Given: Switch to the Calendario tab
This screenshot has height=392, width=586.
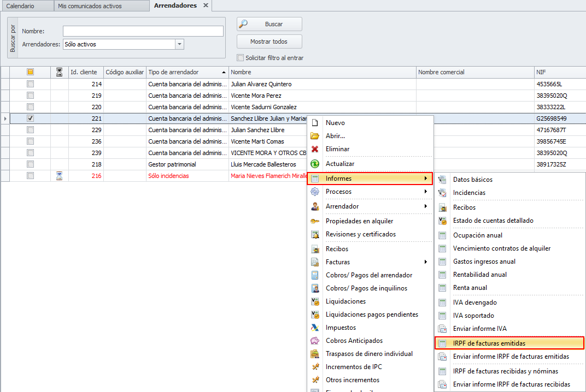Looking at the screenshot, I should pyautogui.click(x=20, y=6).
